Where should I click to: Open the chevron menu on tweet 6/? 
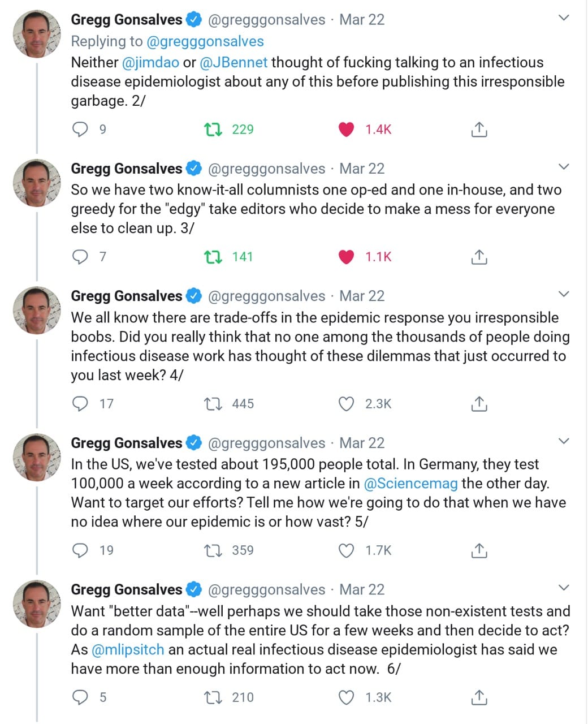(563, 588)
